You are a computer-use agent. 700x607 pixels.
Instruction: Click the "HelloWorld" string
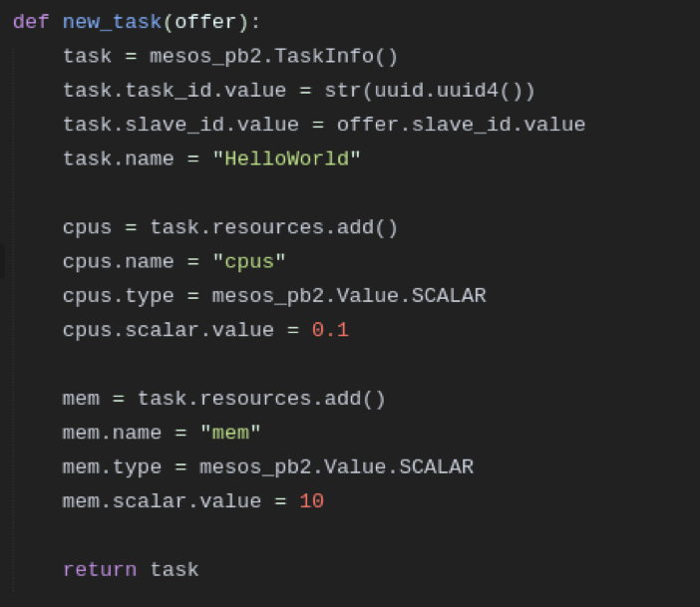[286, 158]
